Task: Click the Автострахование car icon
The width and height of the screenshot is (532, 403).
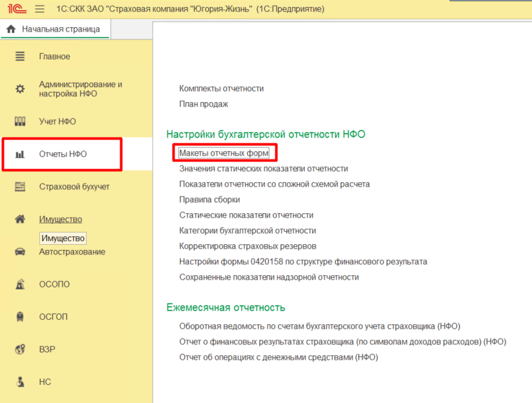Action: (20, 252)
